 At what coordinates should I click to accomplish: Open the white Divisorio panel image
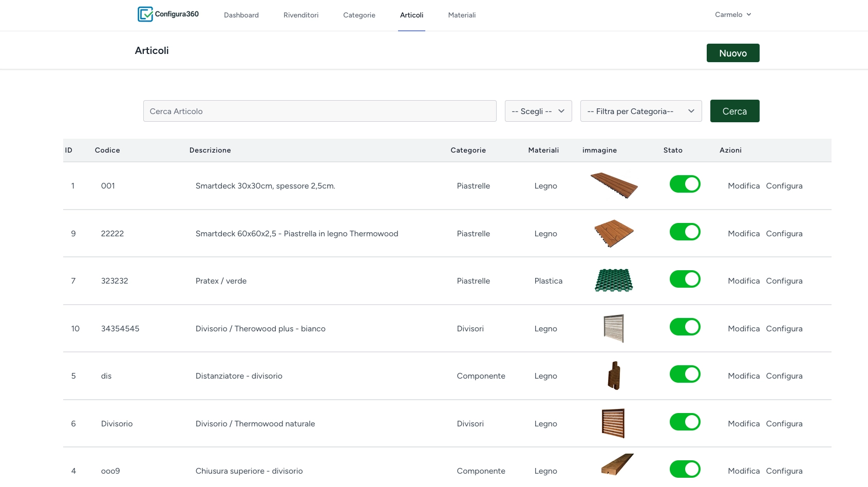point(614,328)
